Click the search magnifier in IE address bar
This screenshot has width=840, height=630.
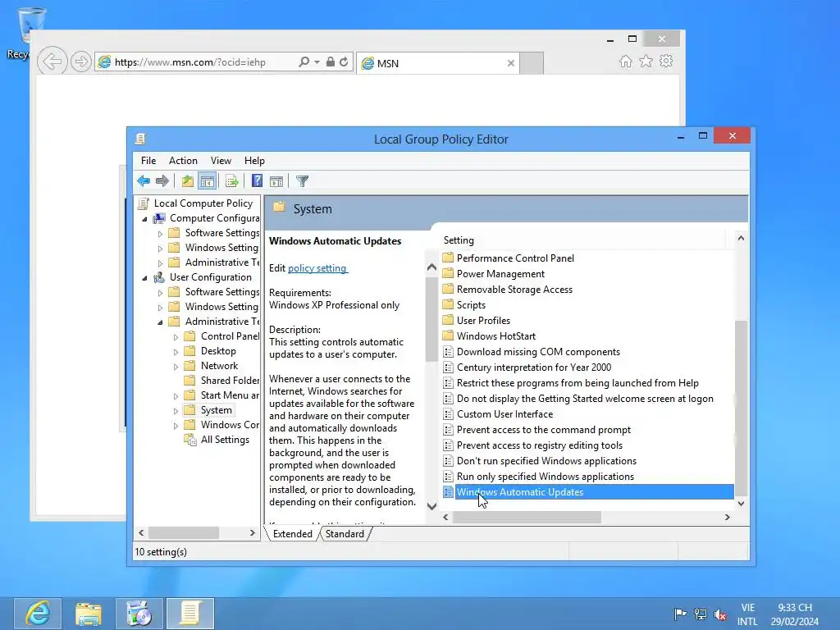pos(304,62)
